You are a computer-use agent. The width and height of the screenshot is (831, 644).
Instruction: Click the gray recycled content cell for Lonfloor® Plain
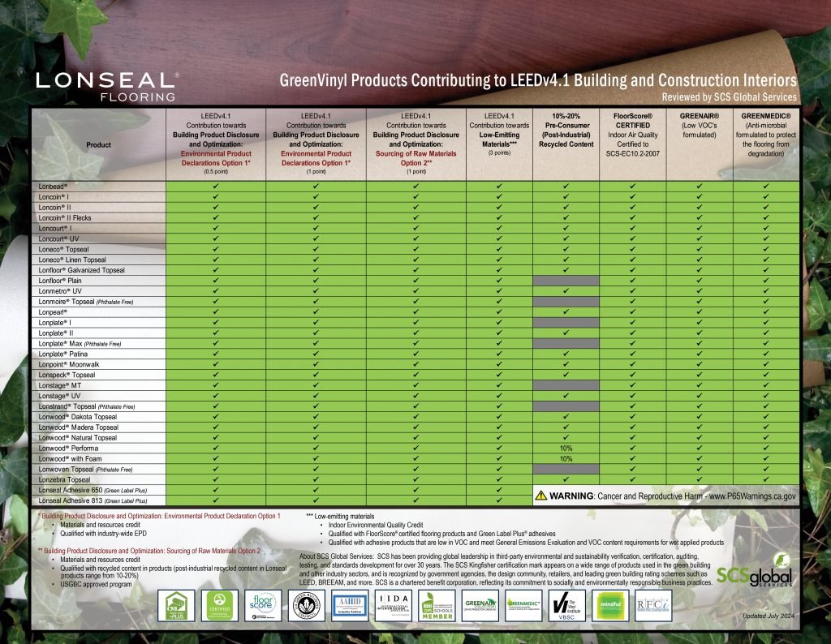tap(566, 281)
